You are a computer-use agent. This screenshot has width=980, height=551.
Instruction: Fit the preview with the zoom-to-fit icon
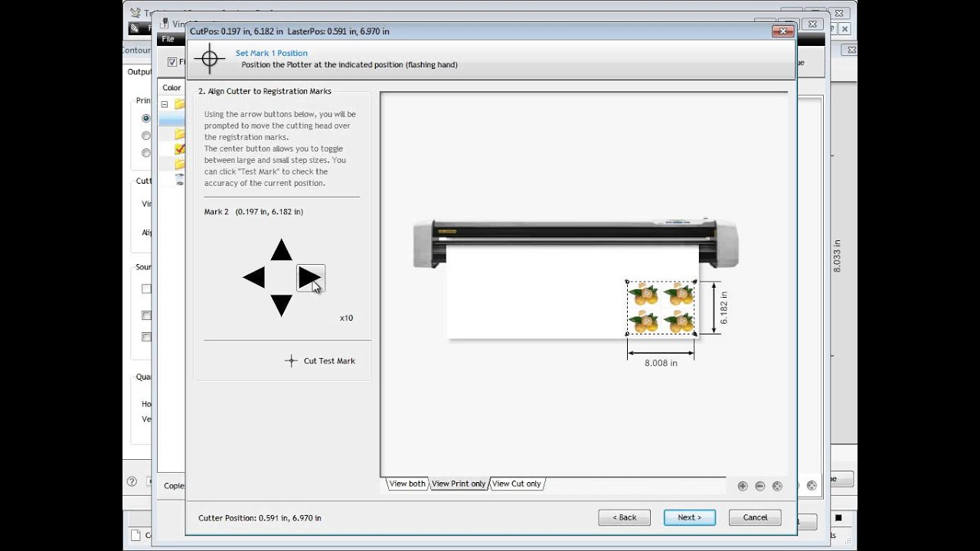tap(777, 486)
